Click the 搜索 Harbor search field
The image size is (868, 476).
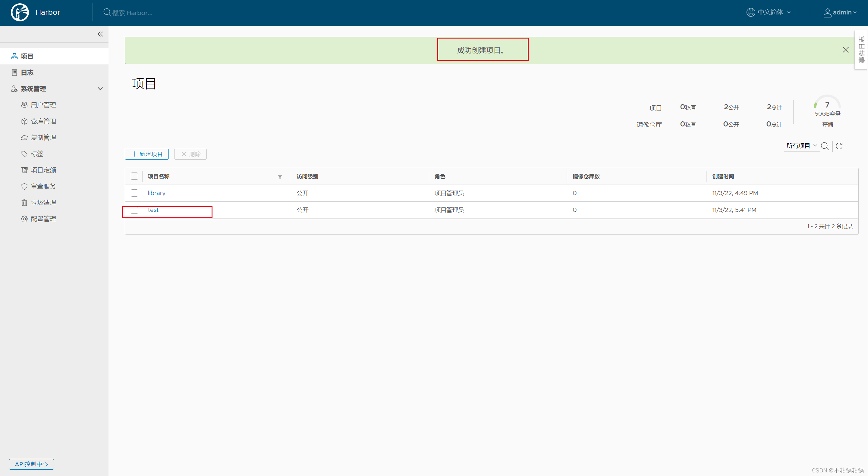tap(132, 13)
